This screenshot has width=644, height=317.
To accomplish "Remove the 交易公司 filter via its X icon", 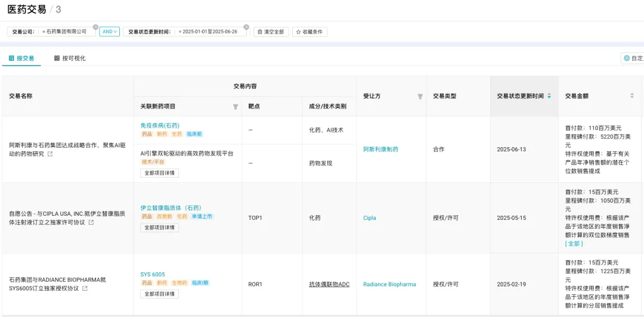I will pyautogui.click(x=96, y=27).
